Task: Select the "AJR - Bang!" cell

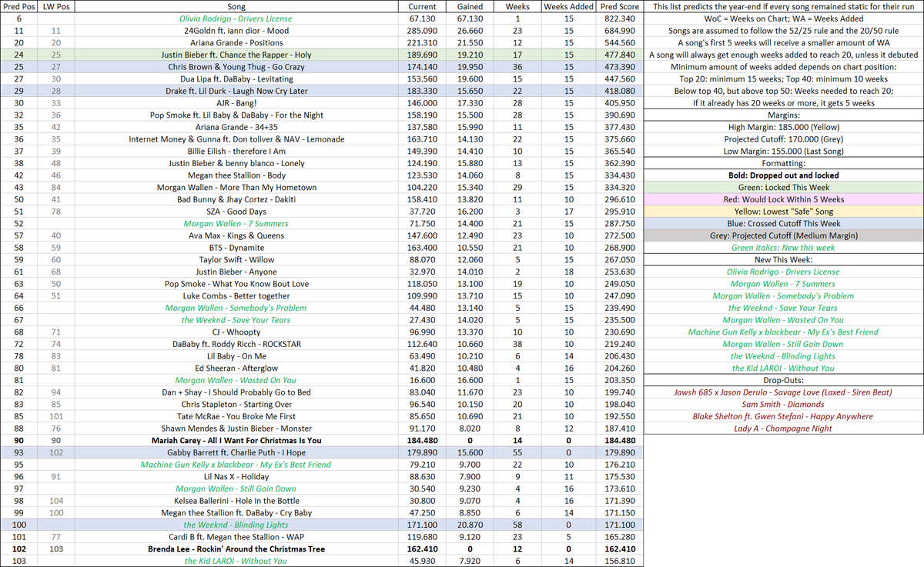Action: [x=237, y=103]
